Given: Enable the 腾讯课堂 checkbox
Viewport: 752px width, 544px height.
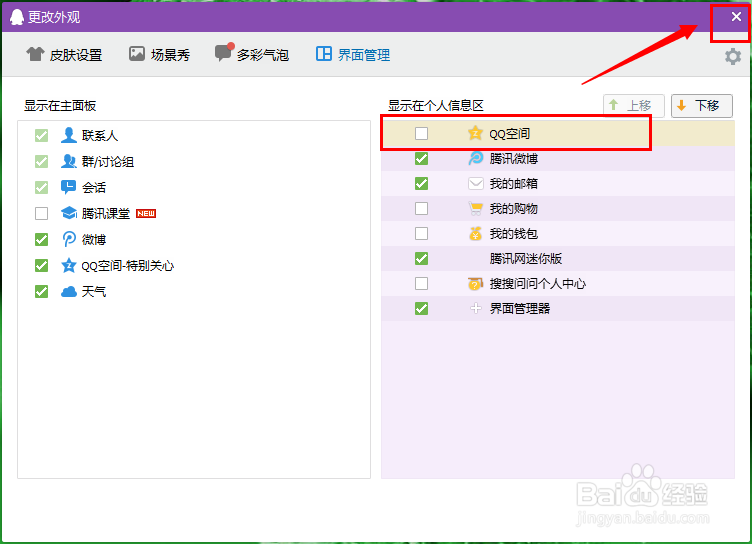Looking at the screenshot, I should (x=42, y=213).
